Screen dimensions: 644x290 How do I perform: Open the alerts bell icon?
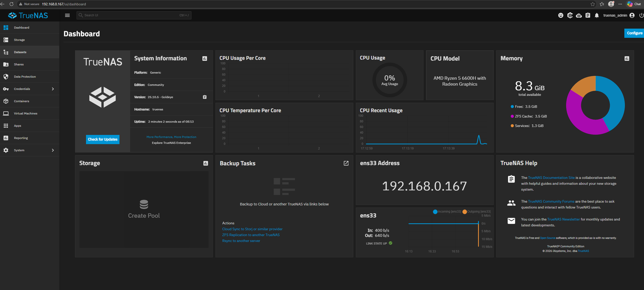[597, 15]
